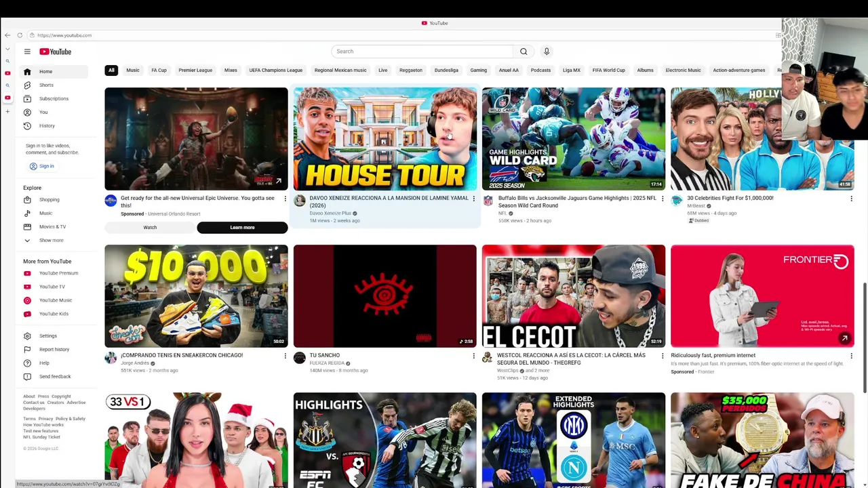This screenshot has width=868, height=488.
Task: Open options menu for Universal Epic Universe ad
Action: coord(285,199)
